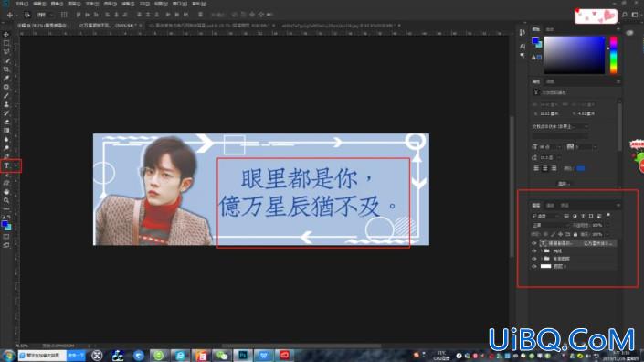Open the Color panel flyout menu
Image resolution: width=644 pixels, height=362 pixels.
(618, 29)
